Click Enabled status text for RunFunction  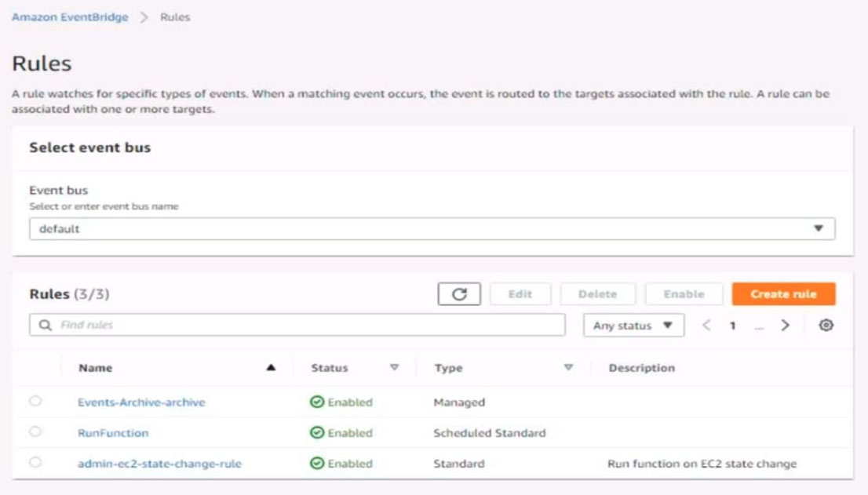(x=350, y=432)
